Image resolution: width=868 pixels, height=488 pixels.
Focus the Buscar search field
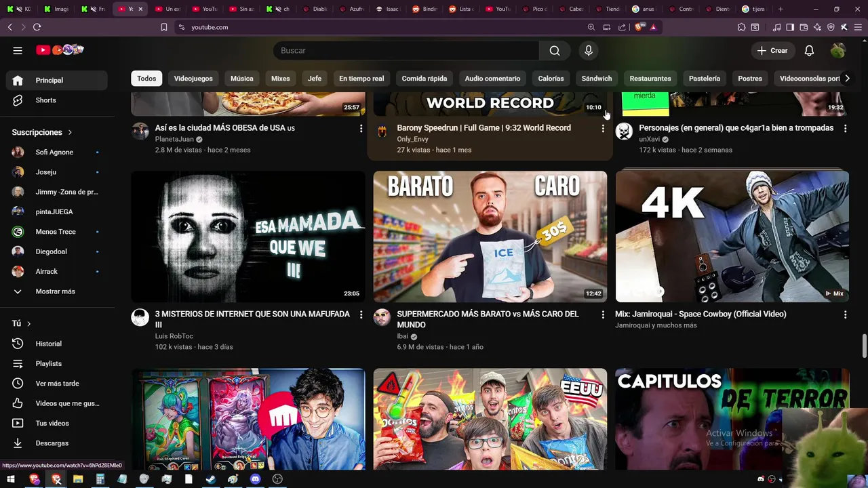pyautogui.click(x=406, y=51)
